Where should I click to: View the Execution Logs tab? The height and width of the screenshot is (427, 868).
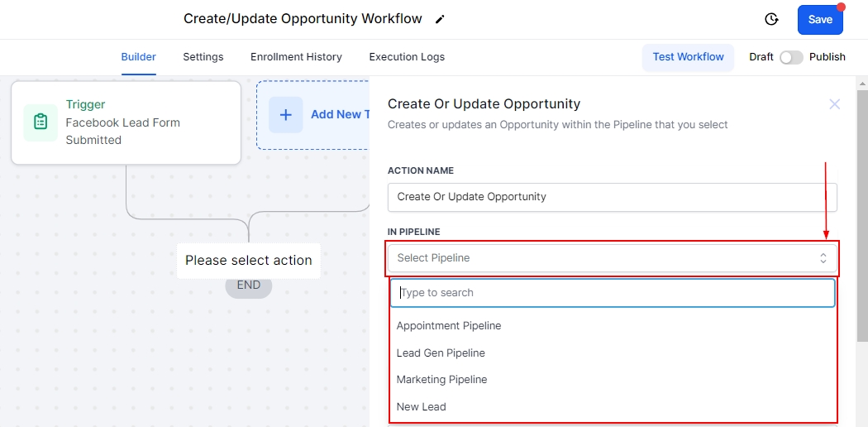pyautogui.click(x=407, y=57)
